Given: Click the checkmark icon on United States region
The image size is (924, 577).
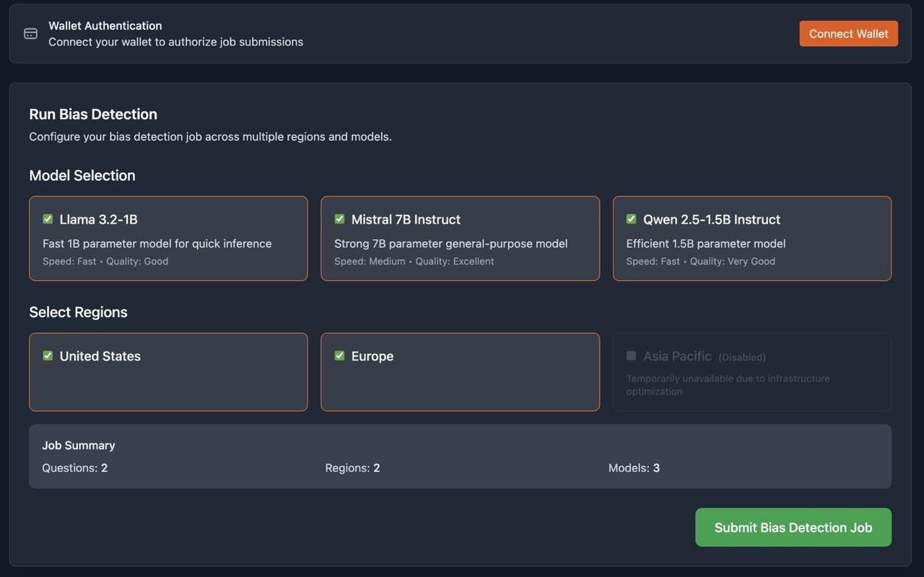Looking at the screenshot, I should click(47, 355).
